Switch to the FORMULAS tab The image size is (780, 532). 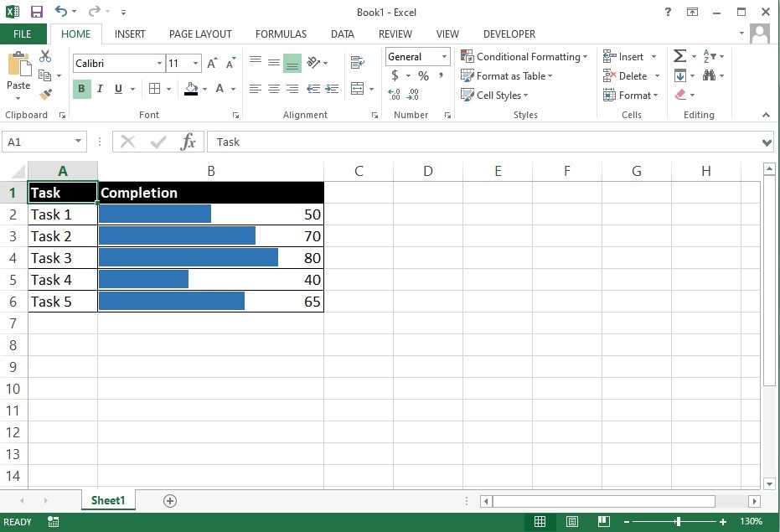pyautogui.click(x=281, y=34)
